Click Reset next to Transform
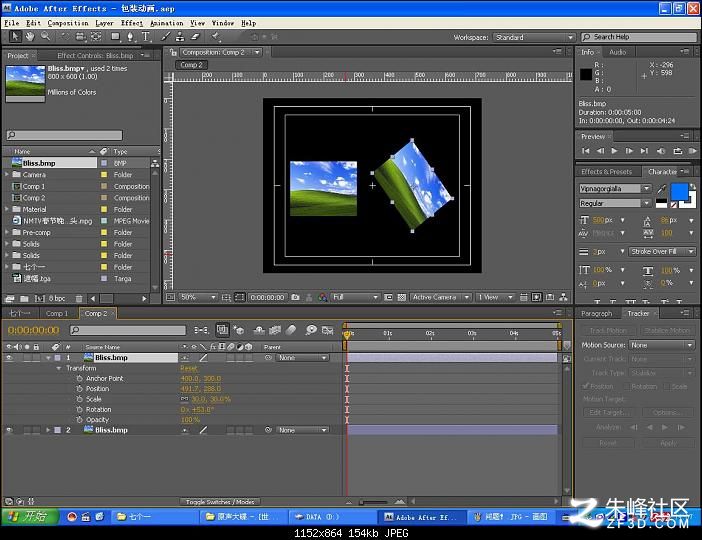The image size is (702, 540). coord(188,368)
